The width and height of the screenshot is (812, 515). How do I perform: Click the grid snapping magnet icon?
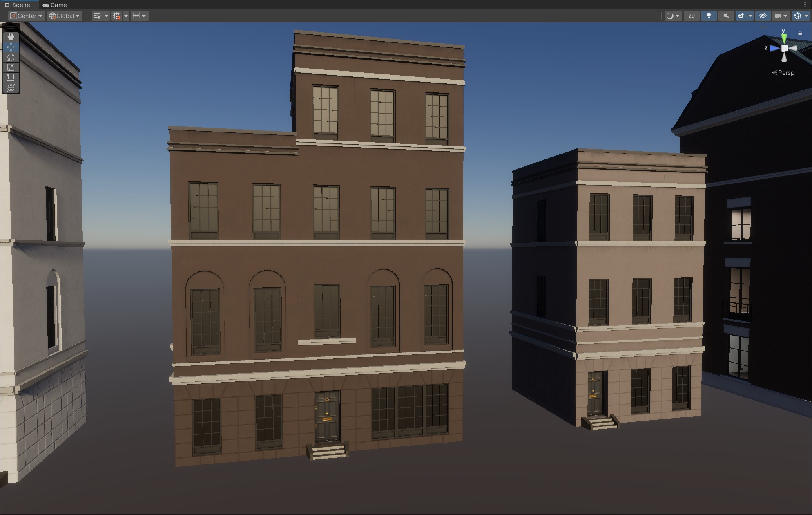tap(117, 16)
